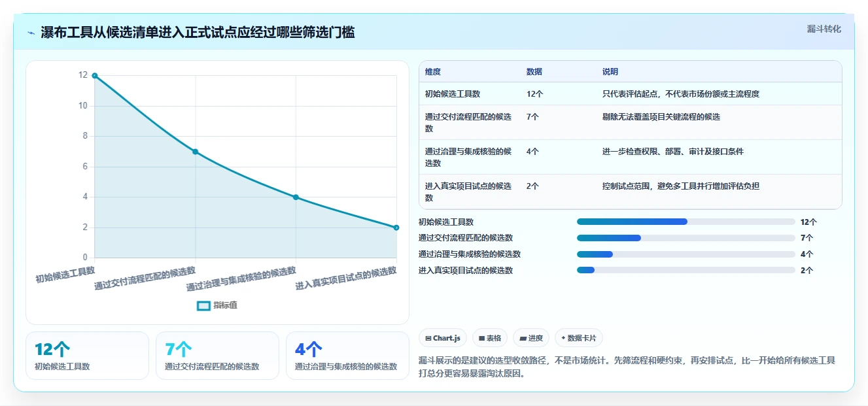Click the 7个 value beside progress bar
Viewport: 868px width, 406px height.
tap(807, 238)
